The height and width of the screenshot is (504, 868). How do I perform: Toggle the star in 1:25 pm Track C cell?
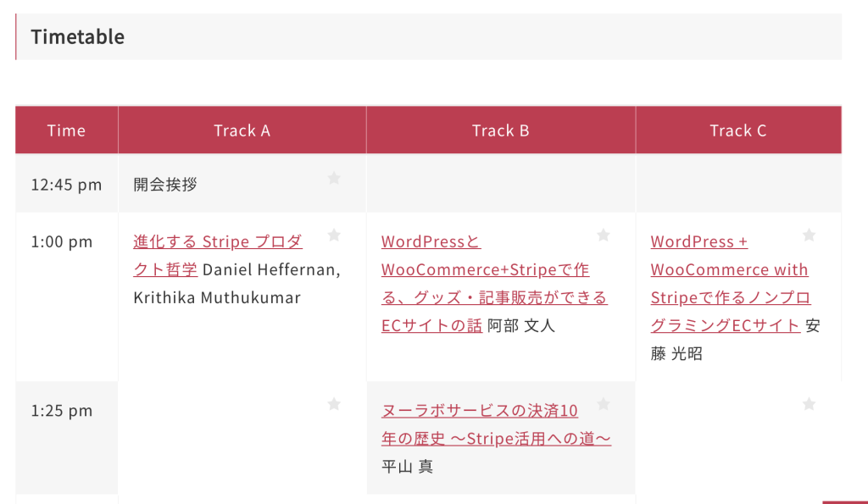click(809, 404)
